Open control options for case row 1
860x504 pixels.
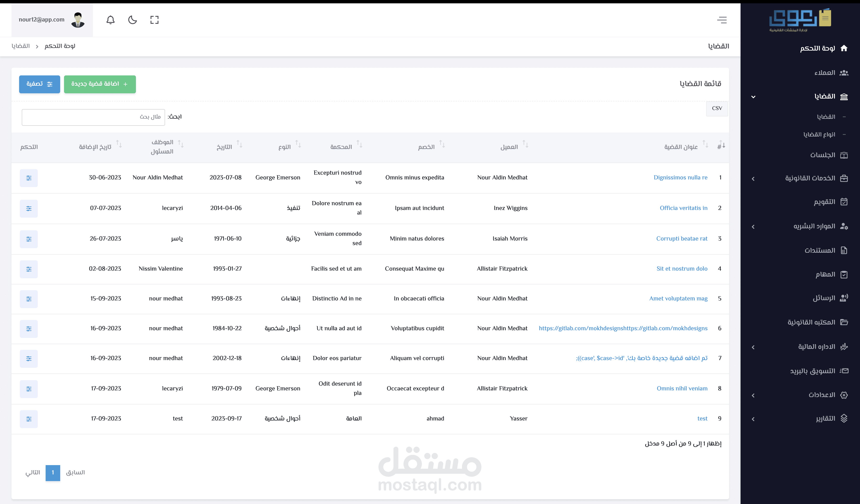point(29,178)
